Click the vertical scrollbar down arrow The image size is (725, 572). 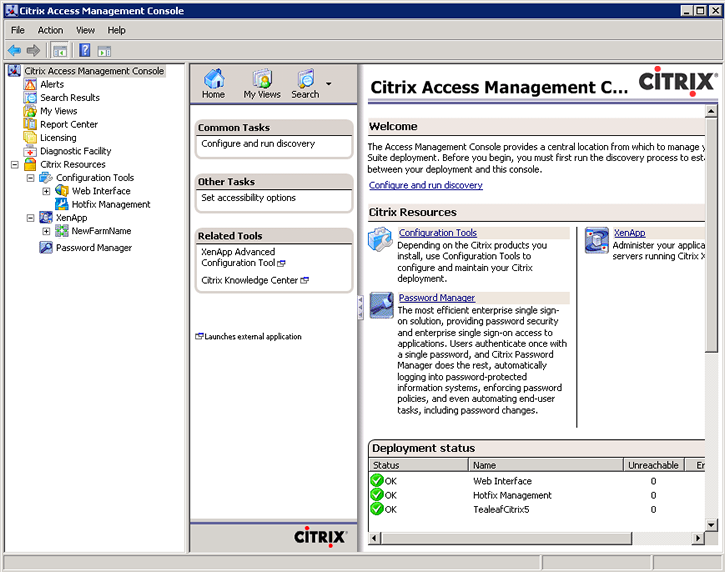(x=711, y=525)
